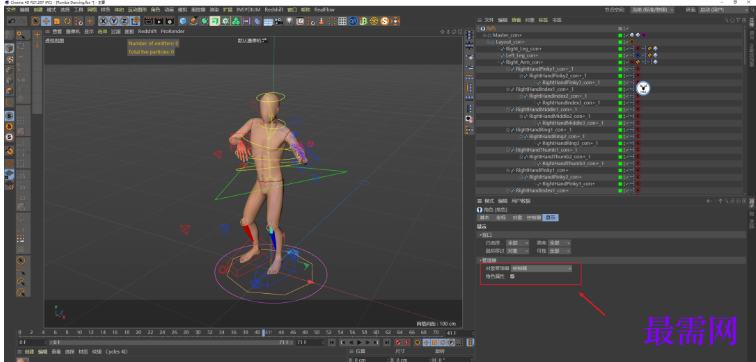Image resolution: width=756 pixels, height=362 pixels.
Task: Open render settings clapperboard with gear
Action: (x=170, y=21)
